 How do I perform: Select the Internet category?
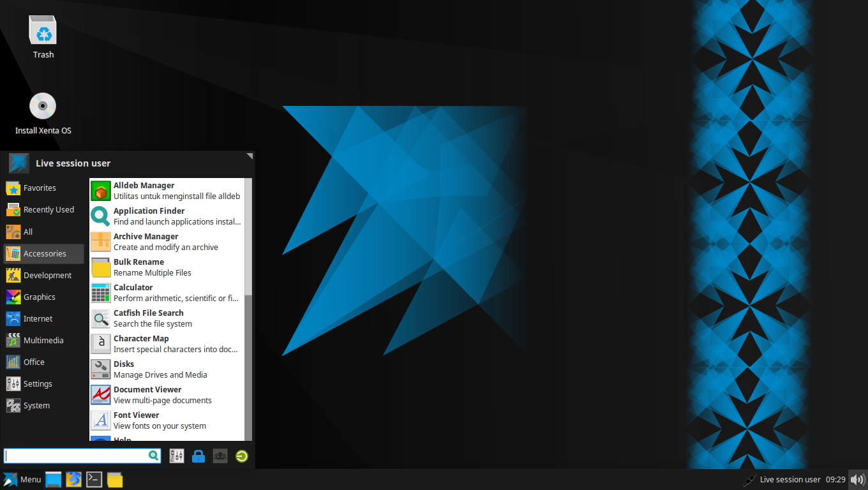pos(43,318)
